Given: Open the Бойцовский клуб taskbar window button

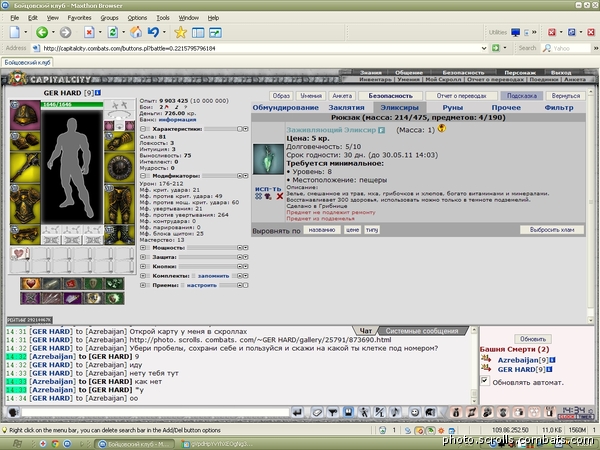Looking at the screenshot, I should tap(135, 444).
